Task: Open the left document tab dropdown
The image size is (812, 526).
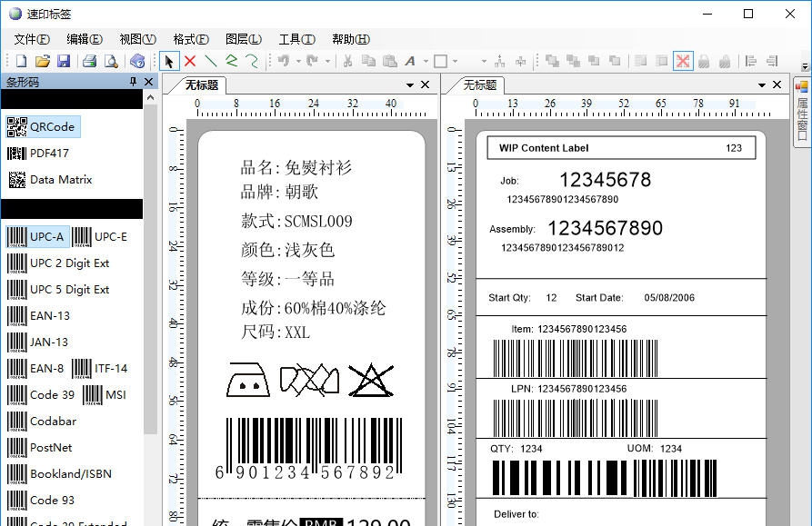Action: tap(410, 84)
